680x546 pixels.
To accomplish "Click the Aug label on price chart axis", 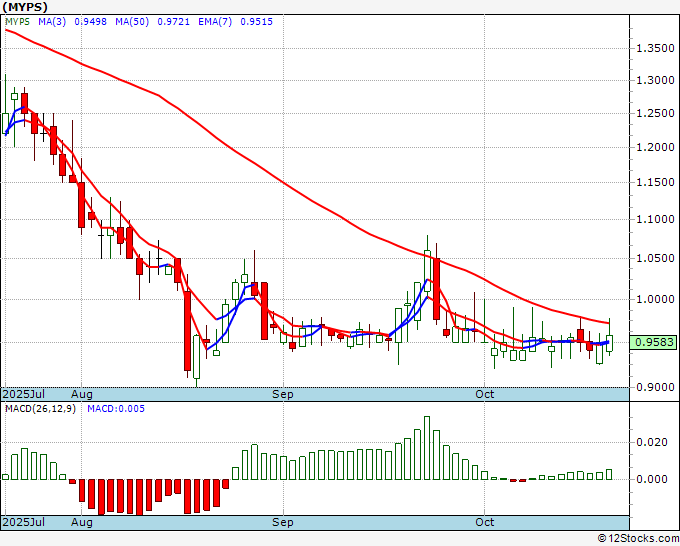I will (x=82, y=394).
